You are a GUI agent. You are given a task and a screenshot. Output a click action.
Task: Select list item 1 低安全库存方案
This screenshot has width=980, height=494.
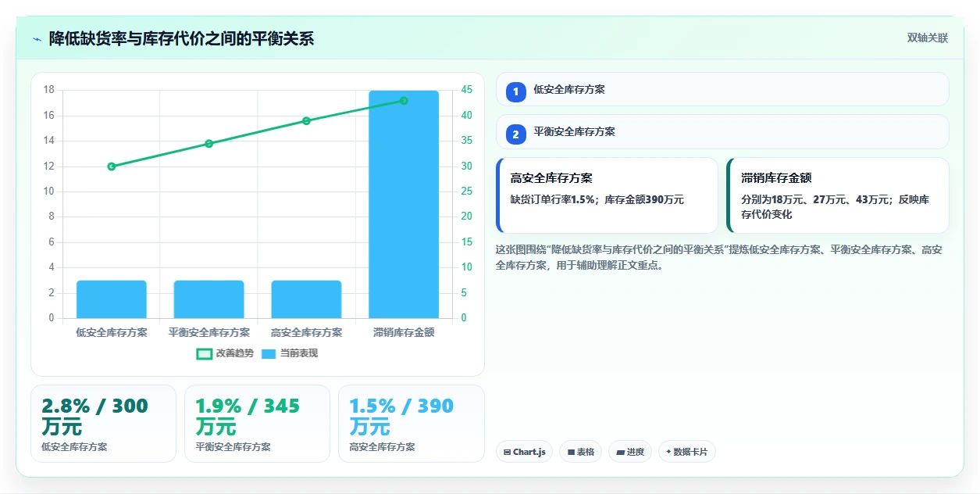pyautogui.click(x=722, y=89)
